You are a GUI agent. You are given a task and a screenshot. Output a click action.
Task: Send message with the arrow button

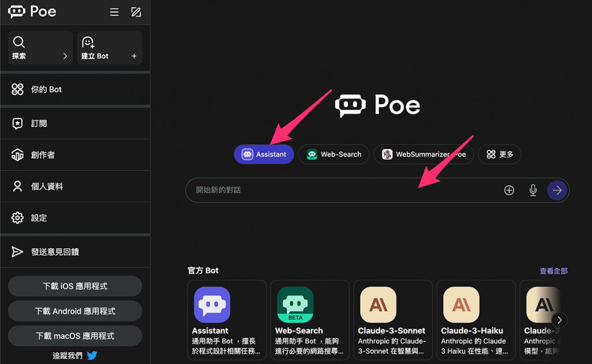click(557, 190)
